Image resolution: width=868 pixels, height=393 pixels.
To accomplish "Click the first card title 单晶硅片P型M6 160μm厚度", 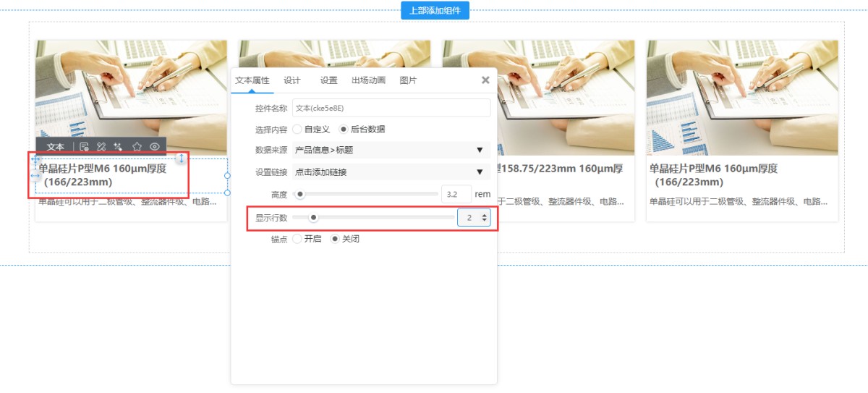I will pyautogui.click(x=103, y=169).
